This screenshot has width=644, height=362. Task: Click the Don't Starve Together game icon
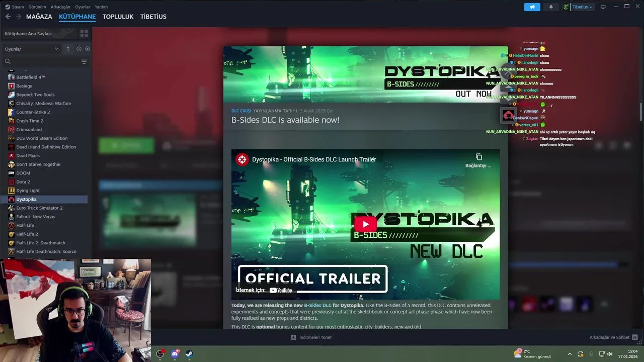pyautogui.click(x=12, y=164)
